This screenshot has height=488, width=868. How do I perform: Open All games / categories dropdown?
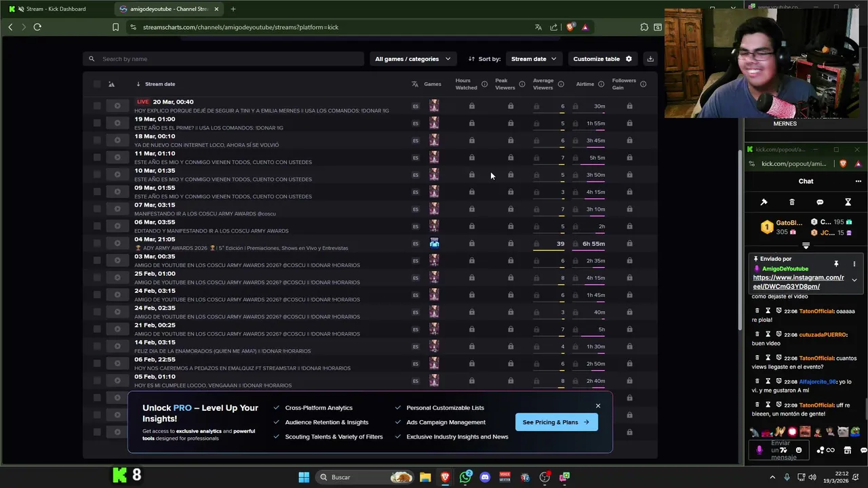coord(412,59)
